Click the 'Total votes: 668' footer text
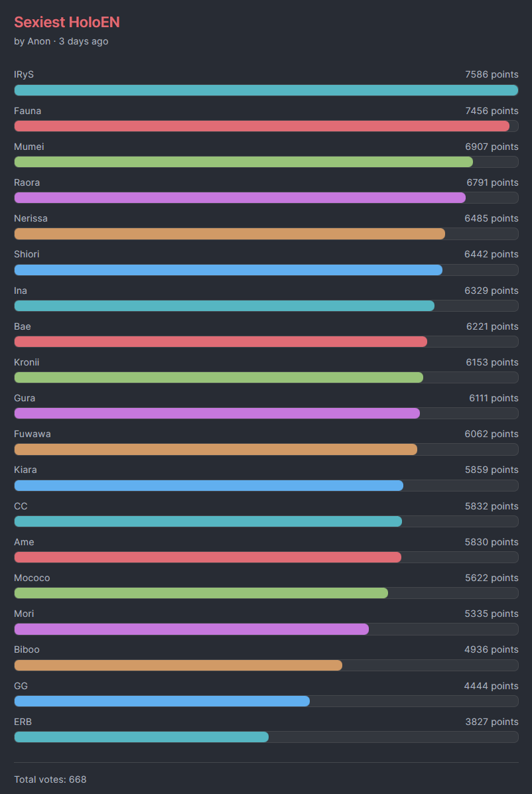This screenshot has width=532, height=794. [50, 779]
